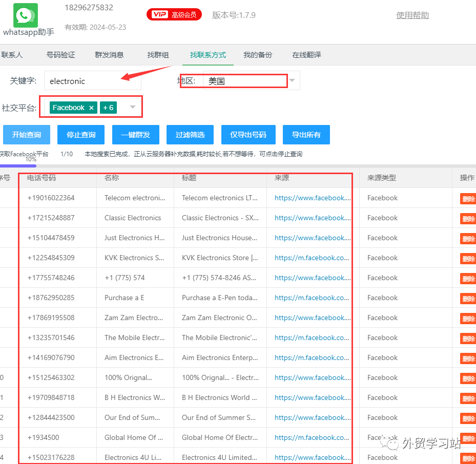Click the 名称 column header
Screen dimensions: 476x464
coord(111,178)
